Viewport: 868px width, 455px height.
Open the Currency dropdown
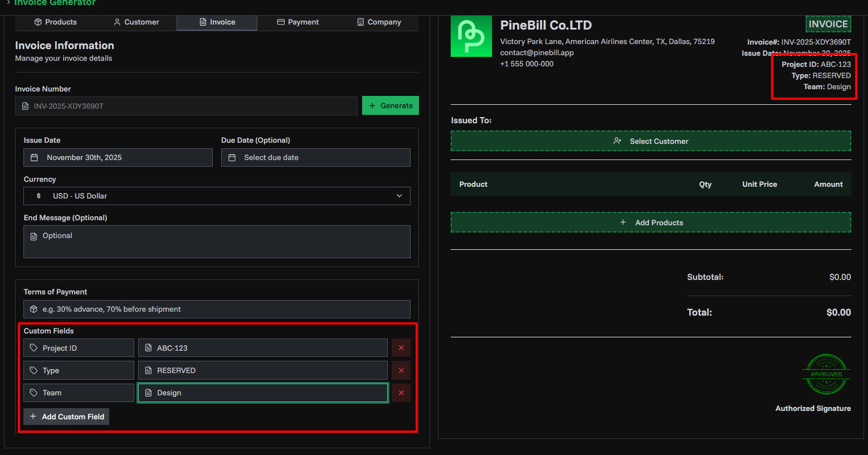pyautogui.click(x=217, y=196)
